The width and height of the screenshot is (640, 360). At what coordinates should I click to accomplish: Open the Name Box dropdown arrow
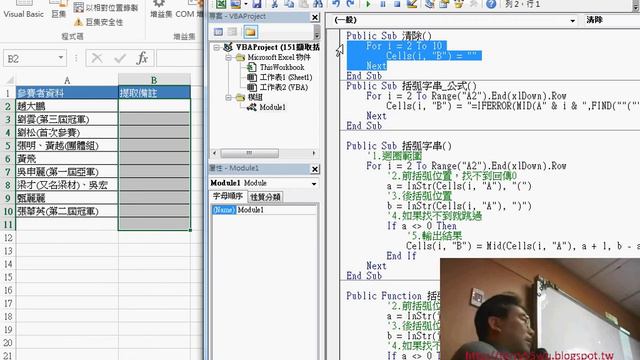tap(61, 58)
